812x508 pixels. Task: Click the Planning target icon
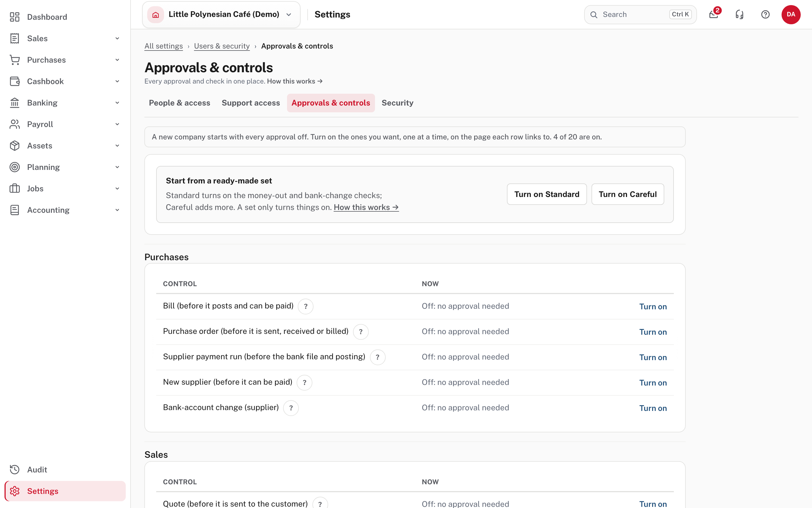14,167
